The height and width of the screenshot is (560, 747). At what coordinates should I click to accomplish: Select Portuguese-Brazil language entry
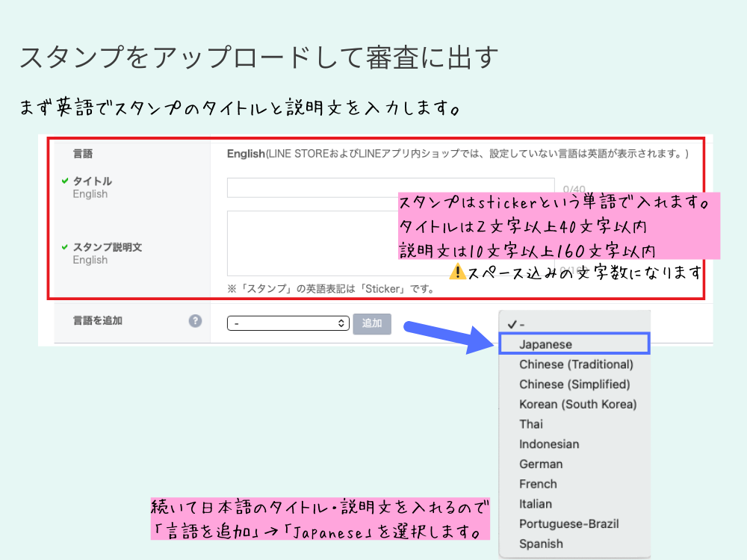[569, 523]
